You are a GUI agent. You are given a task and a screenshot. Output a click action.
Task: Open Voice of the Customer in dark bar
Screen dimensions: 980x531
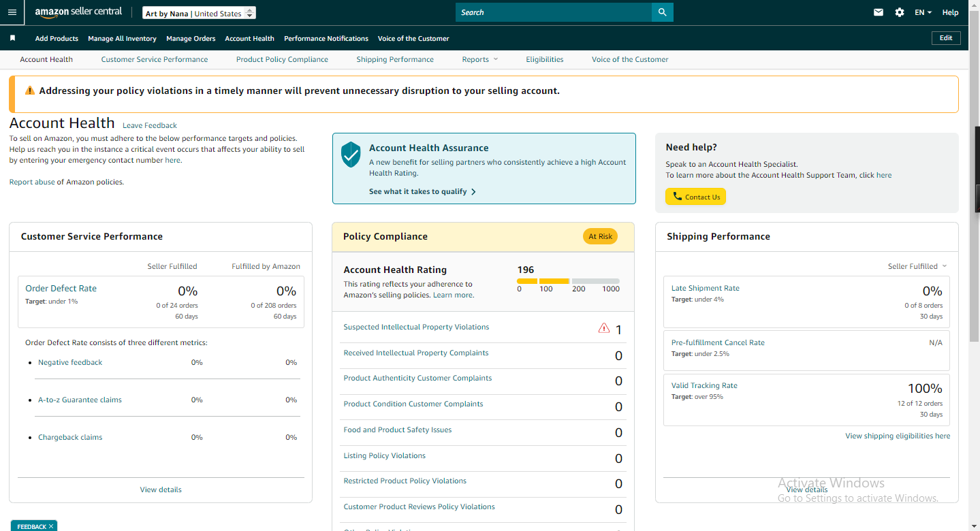pyautogui.click(x=413, y=38)
